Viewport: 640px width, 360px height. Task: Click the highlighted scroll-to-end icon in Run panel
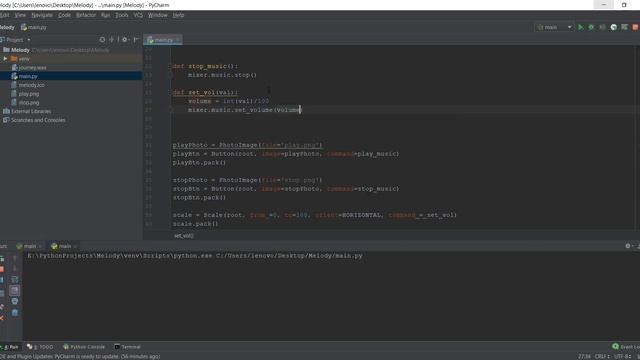point(15,290)
